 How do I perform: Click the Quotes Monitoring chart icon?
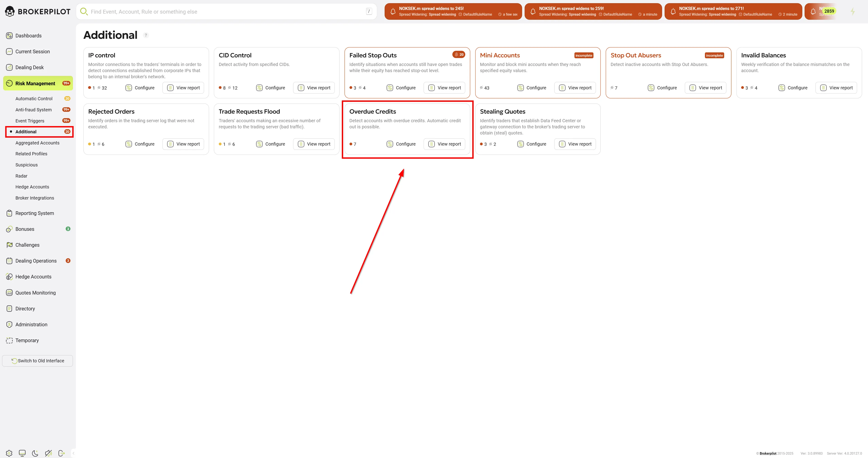pos(10,293)
